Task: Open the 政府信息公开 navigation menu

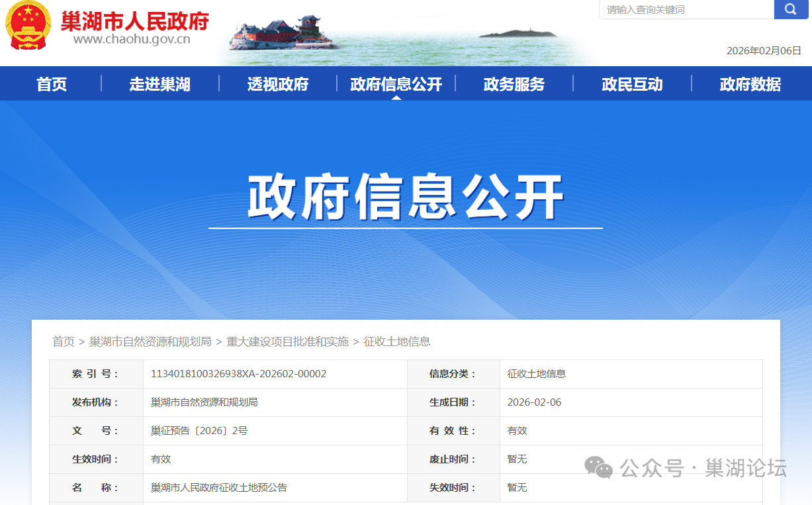Action: (x=395, y=83)
